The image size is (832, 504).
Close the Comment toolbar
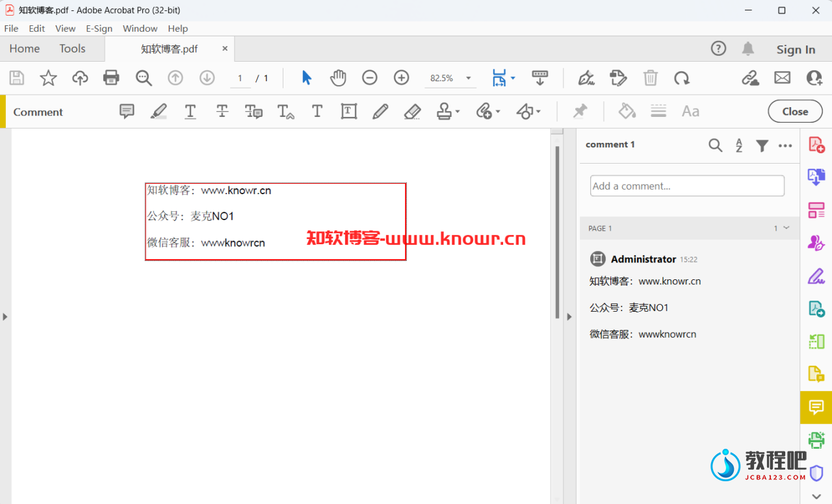coord(795,112)
